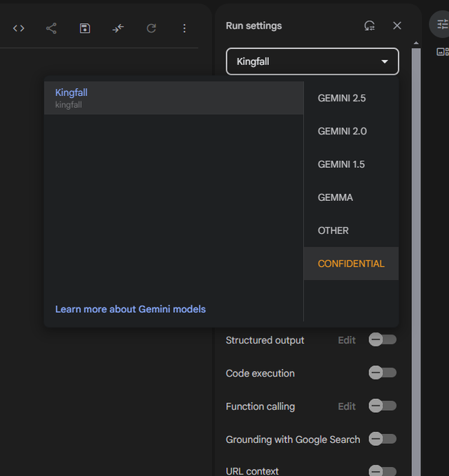
Task: Click the Compare mode arrows icon
Action: 118,28
